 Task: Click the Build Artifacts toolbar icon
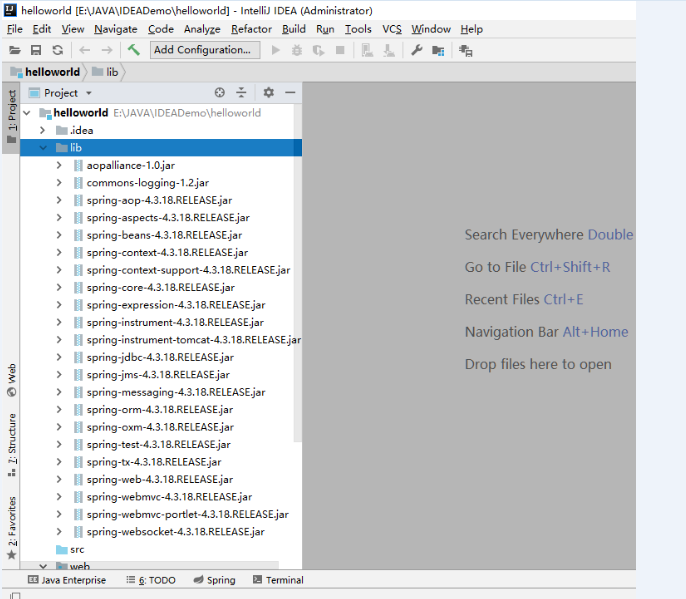[367, 51]
